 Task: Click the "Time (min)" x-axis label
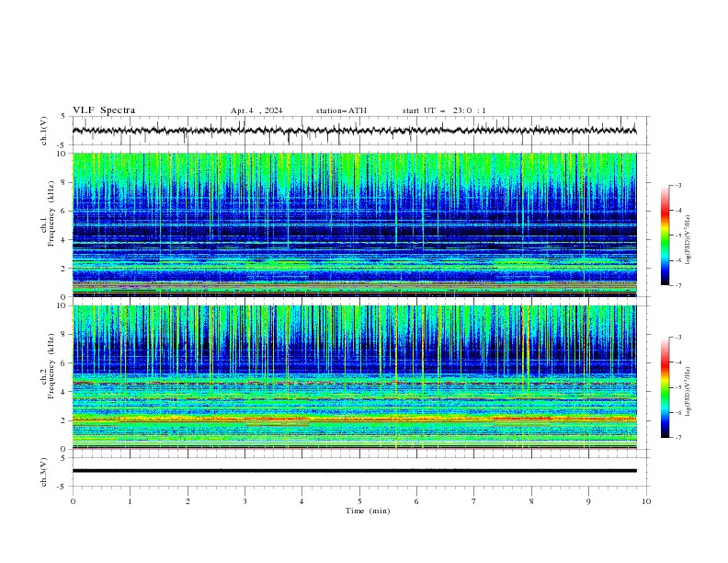[x=368, y=511]
